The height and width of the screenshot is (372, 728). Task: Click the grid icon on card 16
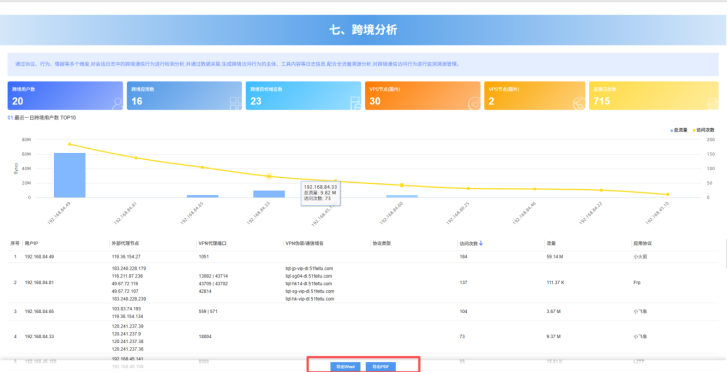(236, 103)
